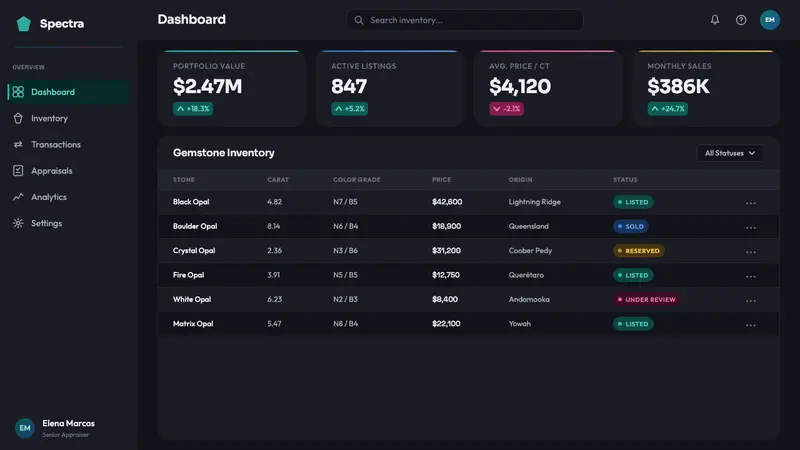Click the N5 / B5 color grade of Fire Opal
800x450 pixels.
(345, 275)
